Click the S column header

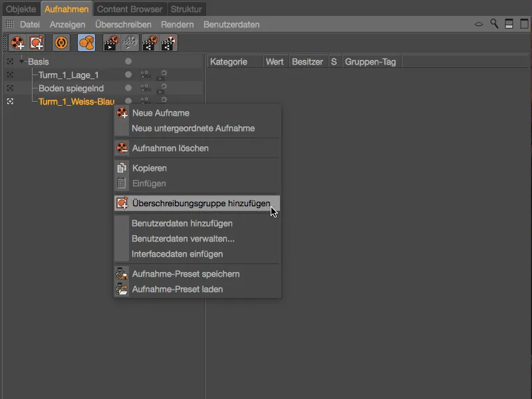[x=335, y=62]
